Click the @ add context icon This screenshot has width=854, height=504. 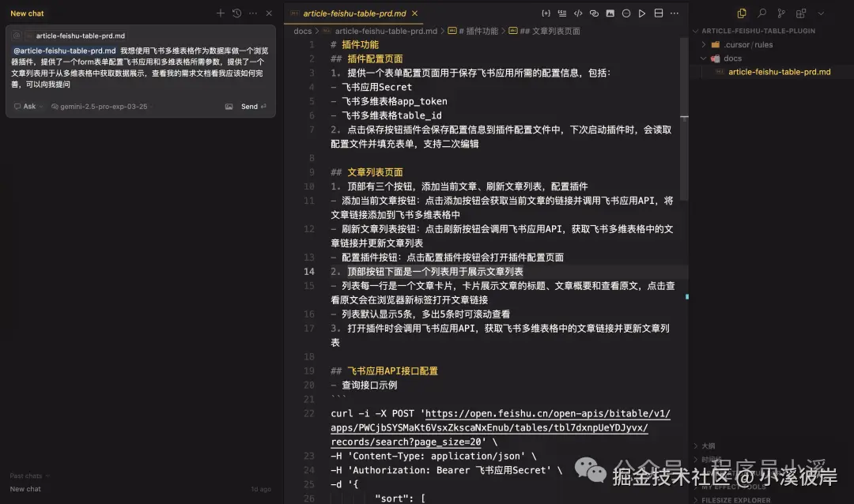pos(17,36)
